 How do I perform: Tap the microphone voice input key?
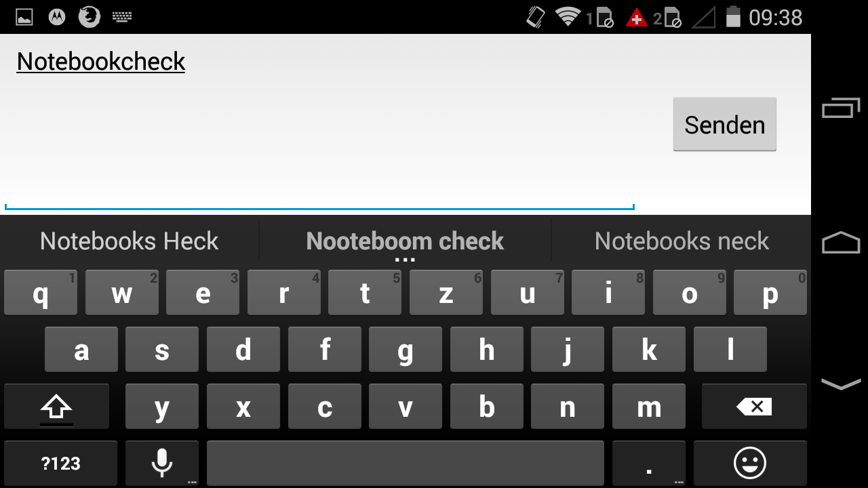click(161, 463)
